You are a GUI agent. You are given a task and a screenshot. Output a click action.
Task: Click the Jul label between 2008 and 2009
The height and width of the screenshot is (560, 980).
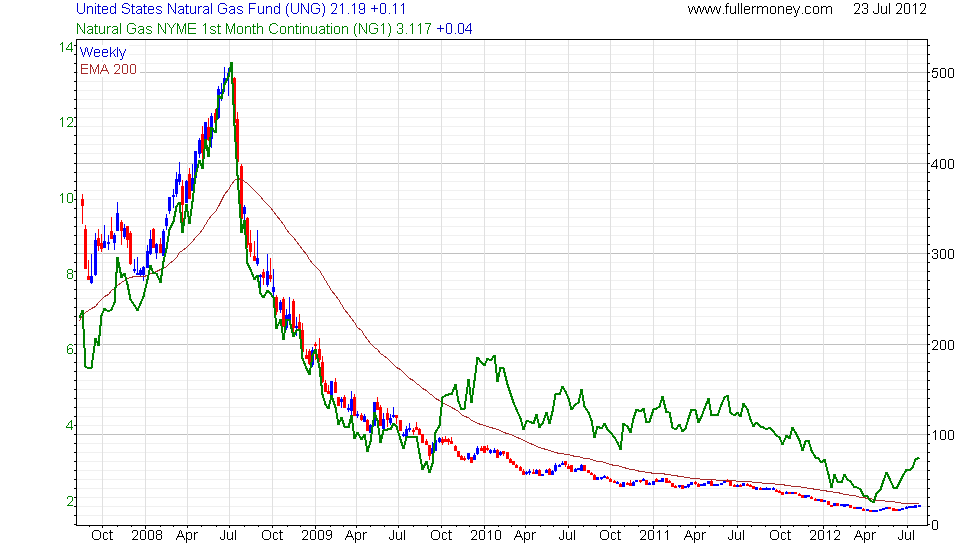[228, 536]
